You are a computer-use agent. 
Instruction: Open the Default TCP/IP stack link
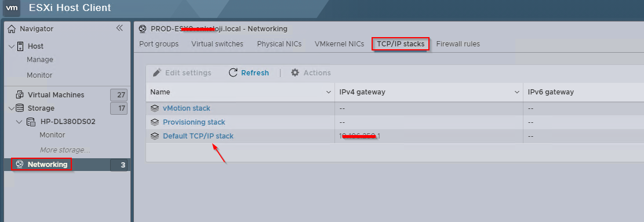point(198,136)
